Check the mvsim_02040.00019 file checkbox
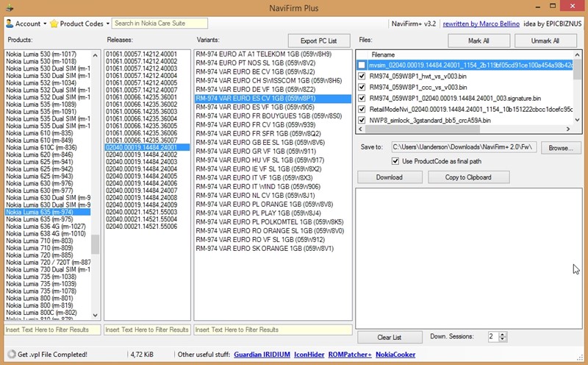Image resolution: width=588 pixels, height=365 pixels. [x=362, y=65]
